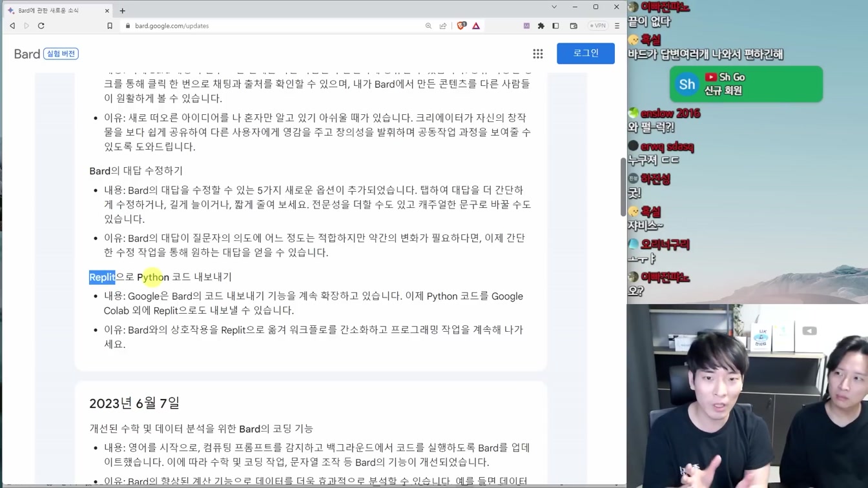Click the browser forward arrow
This screenshot has height=488, width=868.
click(26, 26)
